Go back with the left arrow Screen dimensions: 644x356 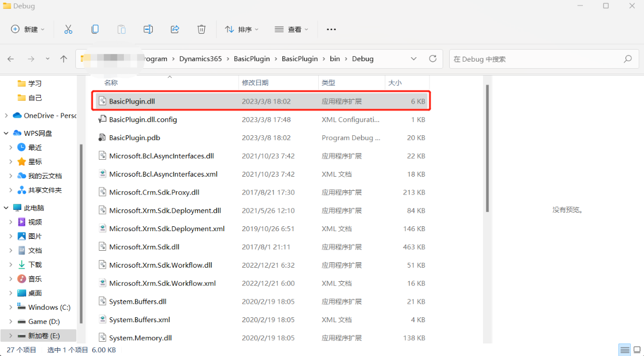tap(11, 59)
